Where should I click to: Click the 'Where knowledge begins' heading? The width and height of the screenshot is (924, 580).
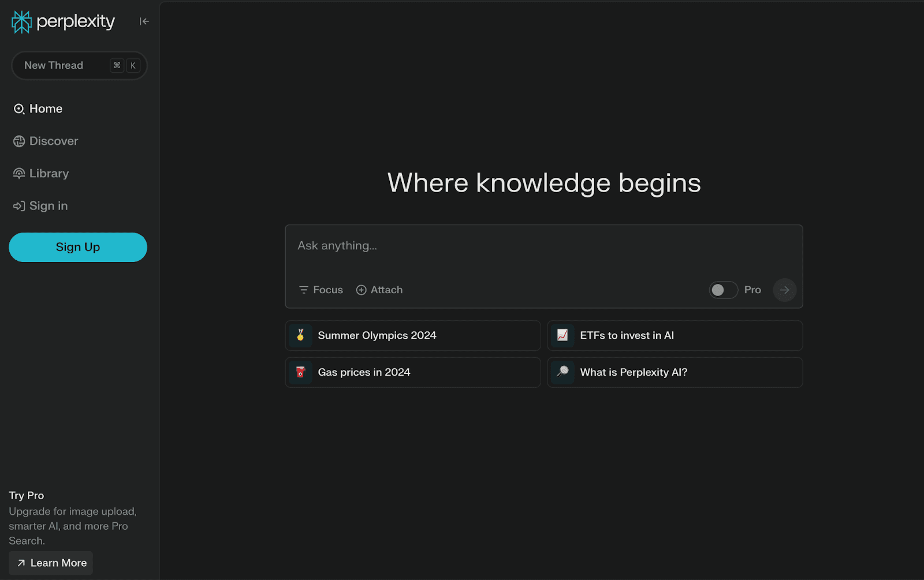tap(544, 183)
